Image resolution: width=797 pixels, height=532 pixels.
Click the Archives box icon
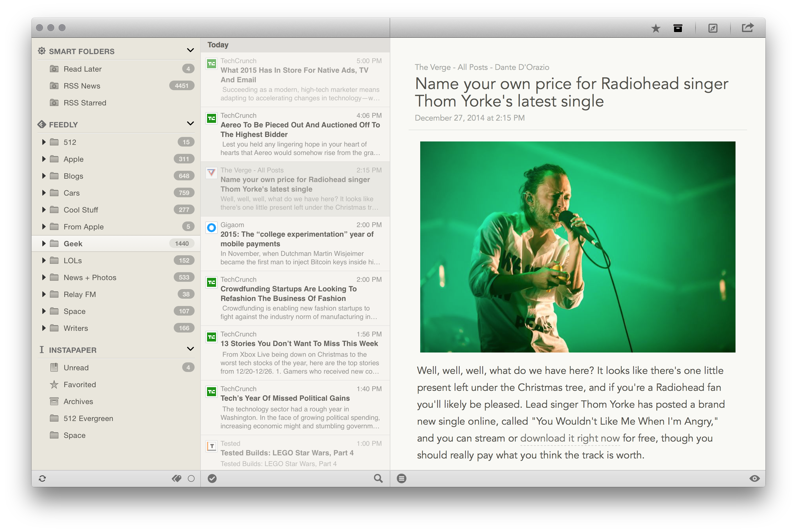pos(54,401)
